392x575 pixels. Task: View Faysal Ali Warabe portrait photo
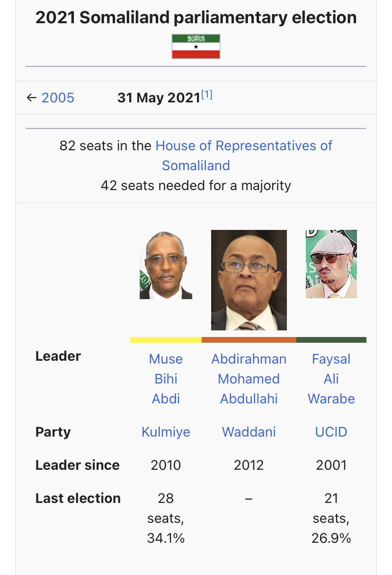(x=331, y=264)
